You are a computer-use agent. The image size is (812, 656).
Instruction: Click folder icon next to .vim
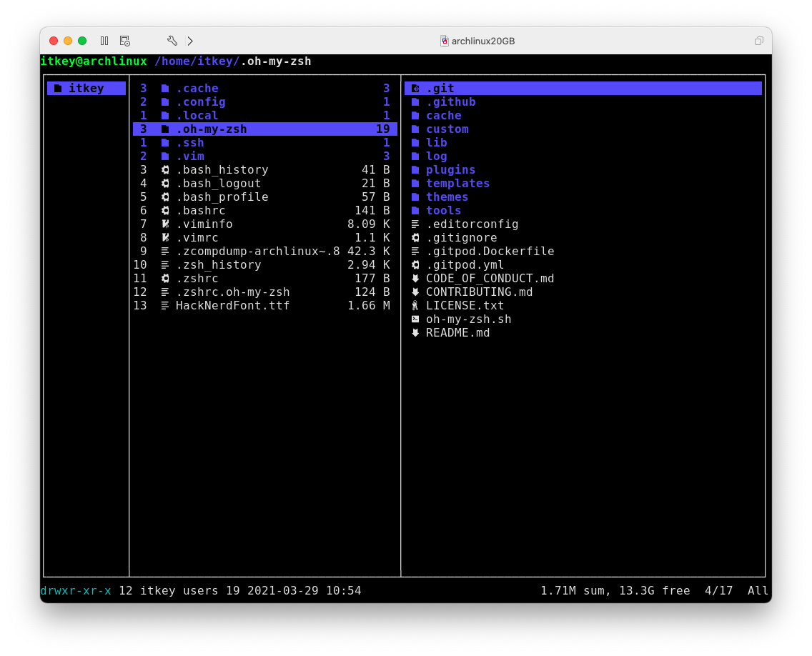[x=165, y=156]
